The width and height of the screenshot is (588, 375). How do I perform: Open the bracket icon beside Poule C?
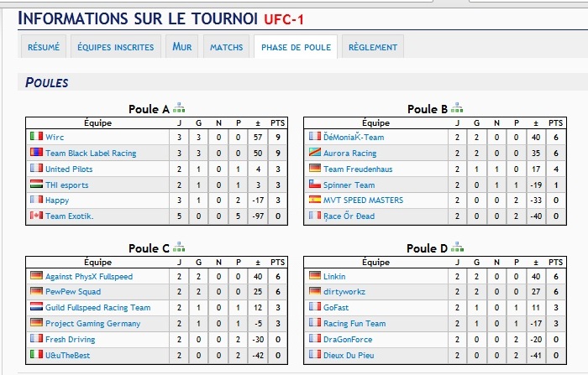(179, 247)
